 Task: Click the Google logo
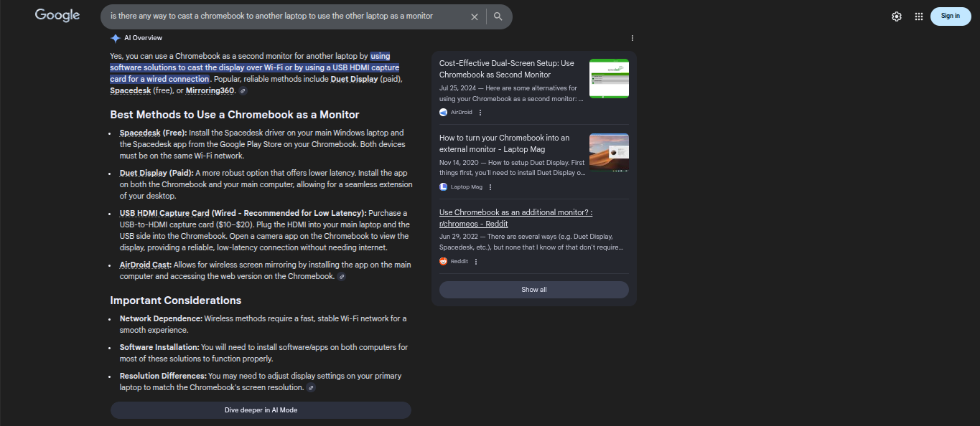click(57, 15)
